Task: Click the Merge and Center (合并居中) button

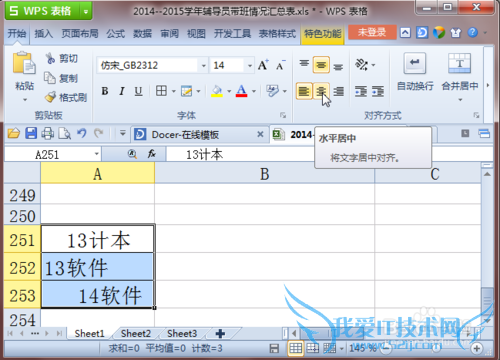Action: [x=460, y=72]
